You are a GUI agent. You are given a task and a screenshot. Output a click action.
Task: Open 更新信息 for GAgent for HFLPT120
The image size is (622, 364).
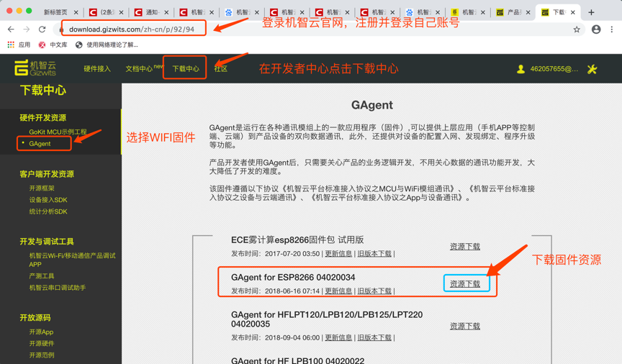pyautogui.click(x=338, y=338)
